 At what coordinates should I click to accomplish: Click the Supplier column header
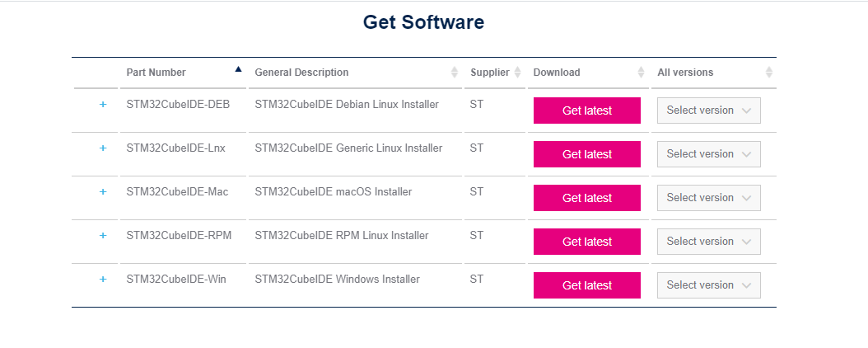(490, 73)
